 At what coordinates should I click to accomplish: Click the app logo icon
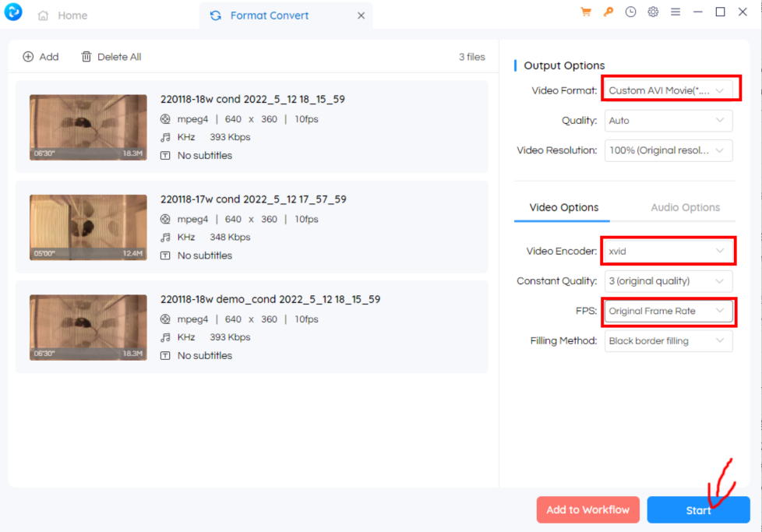[x=13, y=13]
